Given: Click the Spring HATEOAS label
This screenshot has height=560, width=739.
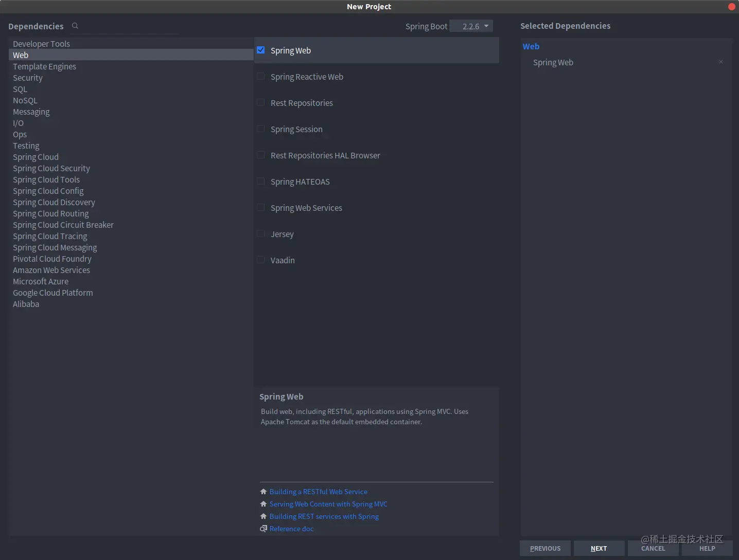Looking at the screenshot, I should click(x=300, y=182).
